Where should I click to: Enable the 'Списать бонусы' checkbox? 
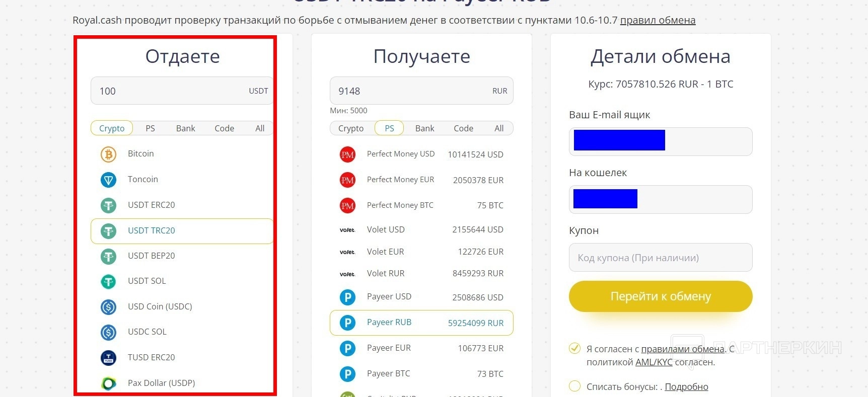click(574, 386)
